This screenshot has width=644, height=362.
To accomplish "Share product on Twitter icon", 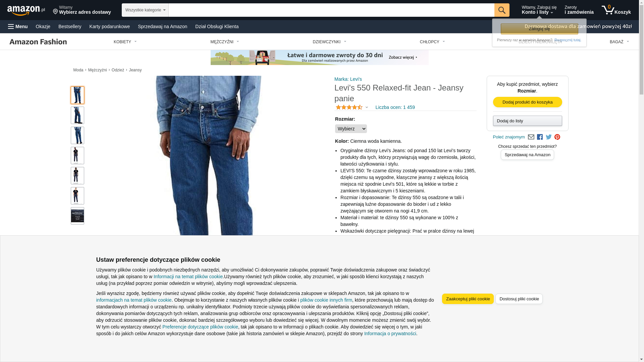I will coord(549,137).
